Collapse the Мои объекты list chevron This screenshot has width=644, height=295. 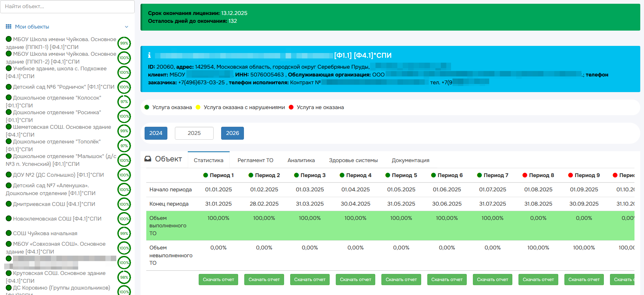[127, 27]
